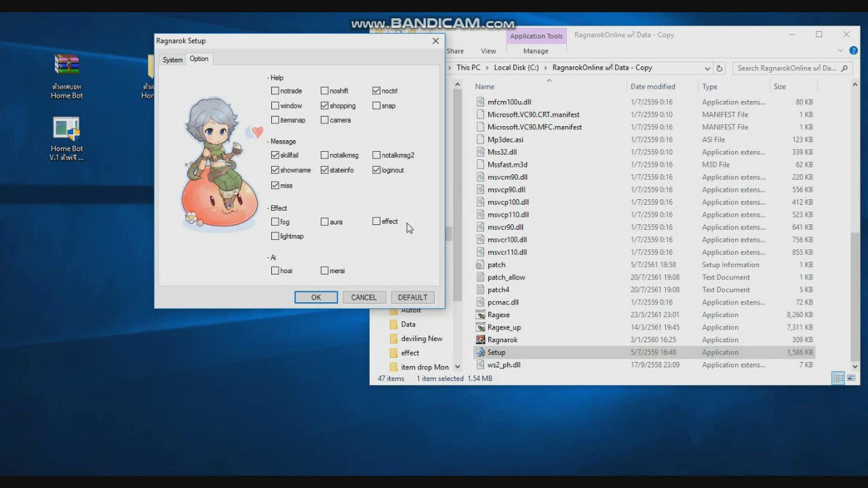Expand the This PC breadcrumb arrow
Image resolution: width=868 pixels, height=488 pixels.
(x=487, y=68)
